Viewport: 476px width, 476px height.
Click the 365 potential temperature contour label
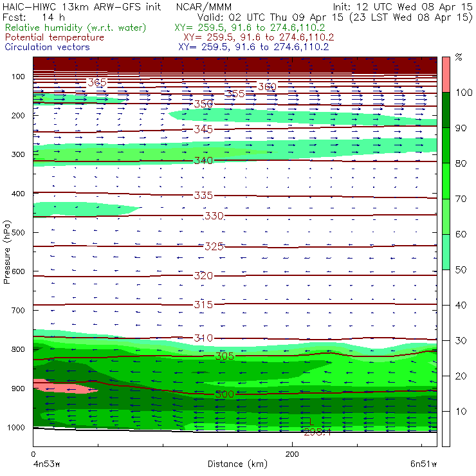point(97,82)
